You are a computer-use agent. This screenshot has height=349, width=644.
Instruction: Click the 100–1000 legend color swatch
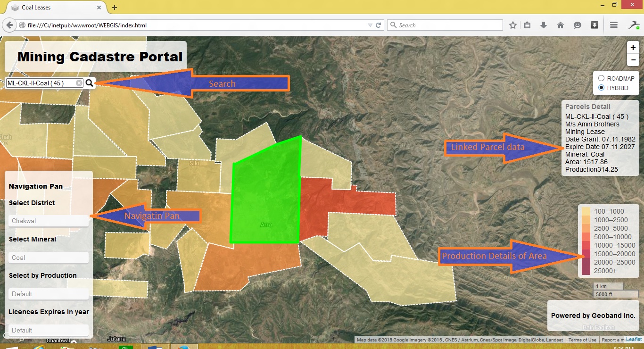pyautogui.click(x=586, y=211)
